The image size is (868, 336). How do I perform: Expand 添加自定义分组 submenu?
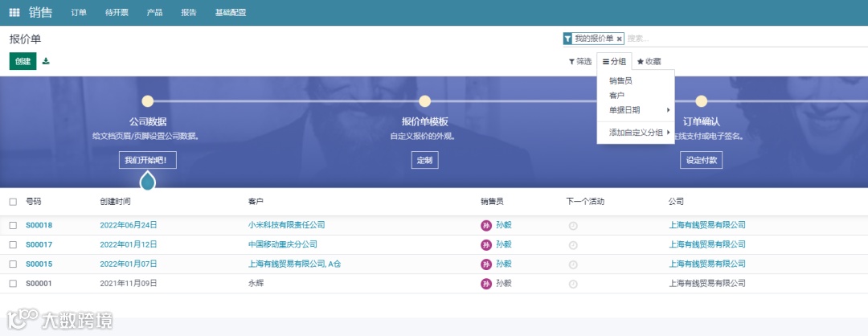tap(636, 133)
